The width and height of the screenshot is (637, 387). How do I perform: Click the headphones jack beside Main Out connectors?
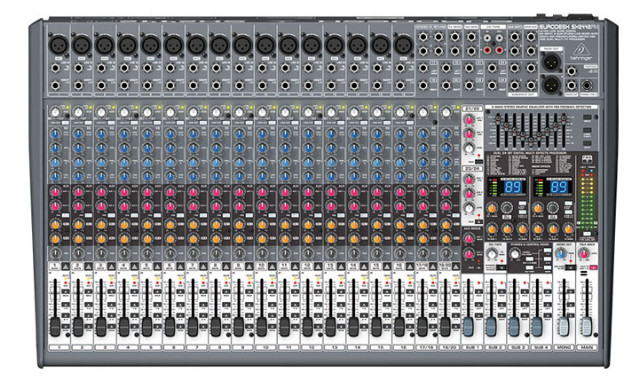(x=586, y=85)
